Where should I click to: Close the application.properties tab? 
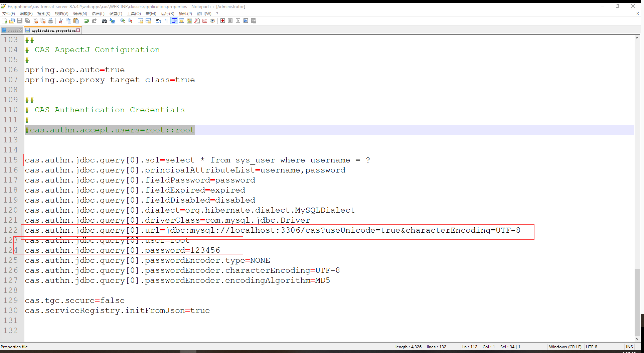(78, 30)
